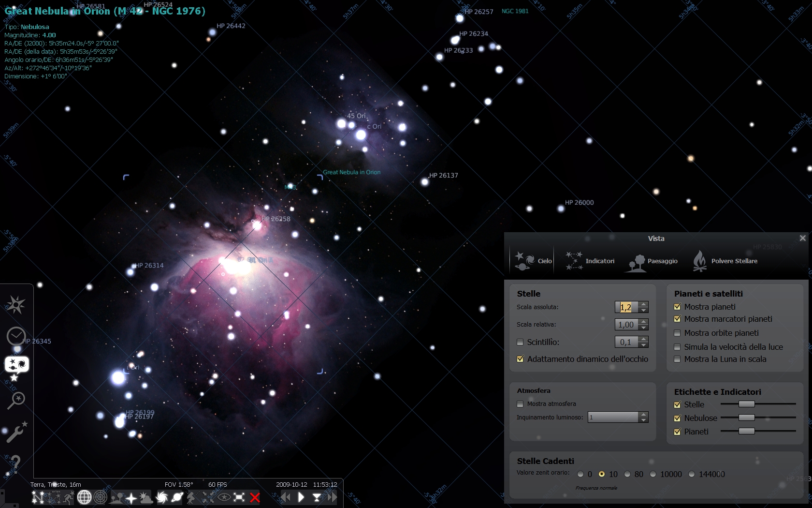Screen dimensions: 812x508
Task: Adjust the Nebulose labels slider
Action: pyautogui.click(x=746, y=418)
